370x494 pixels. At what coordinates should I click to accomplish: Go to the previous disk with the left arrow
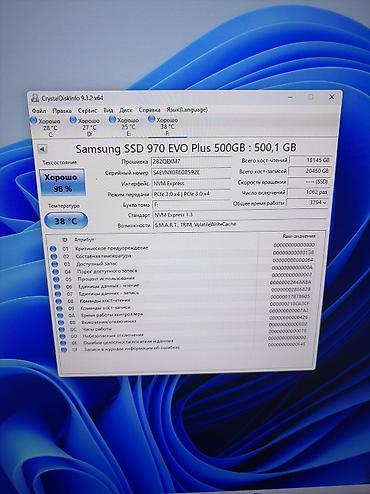click(42, 149)
